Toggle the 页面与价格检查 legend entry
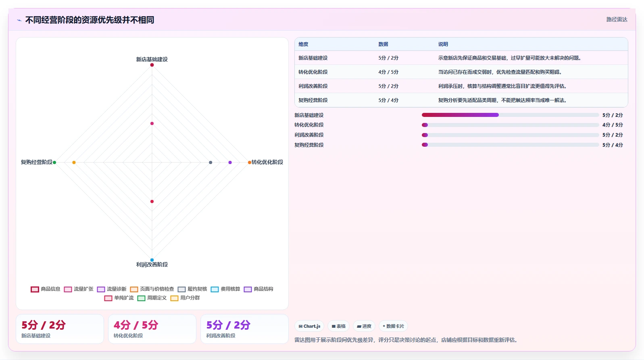 (152, 289)
